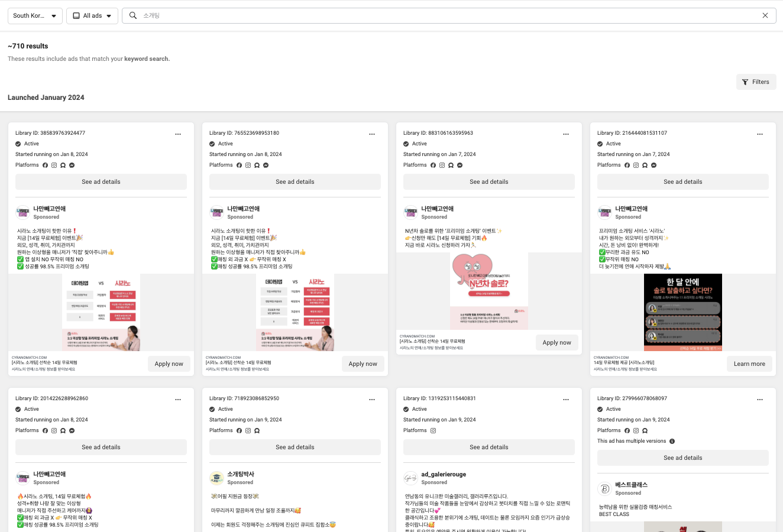The image size is (783, 532).
Task: Click Apply now on ad 385839763924477
Action: [169, 364]
